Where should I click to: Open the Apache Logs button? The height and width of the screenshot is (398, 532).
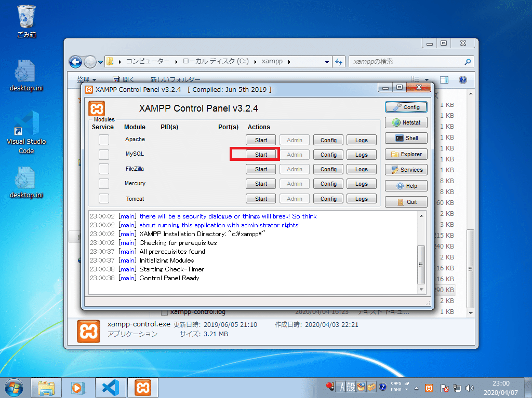pos(362,140)
